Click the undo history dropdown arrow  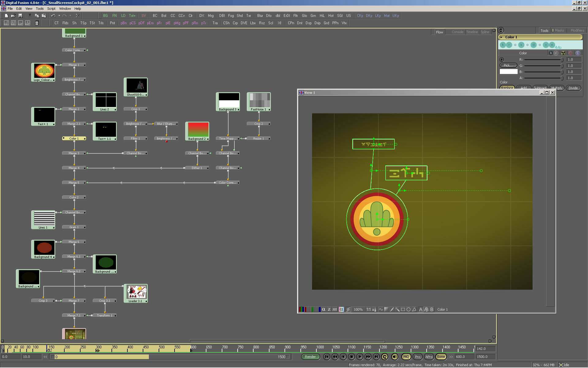click(x=59, y=16)
